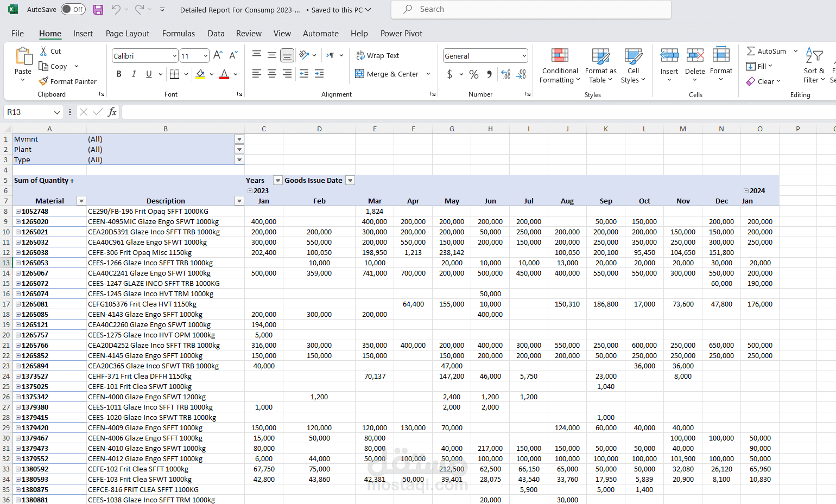Click the Delete cells icon
This screenshot has height=504, width=836.
pos(695,55)
